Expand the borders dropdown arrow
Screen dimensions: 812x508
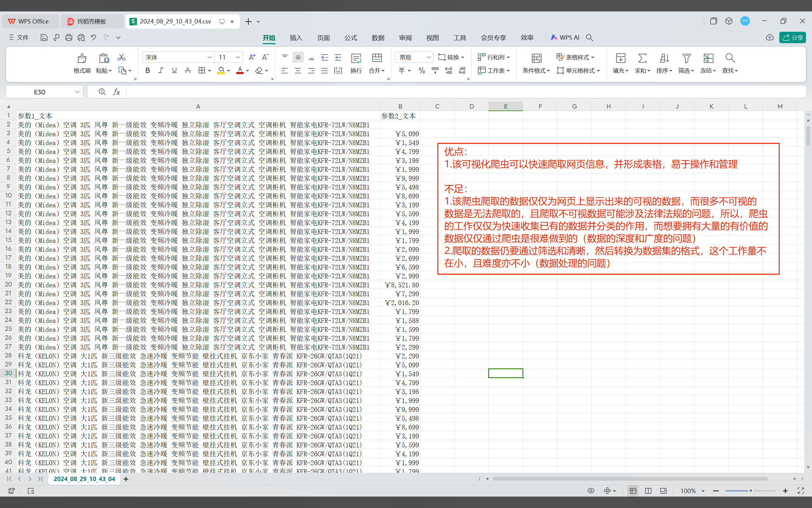coord(209,71)
